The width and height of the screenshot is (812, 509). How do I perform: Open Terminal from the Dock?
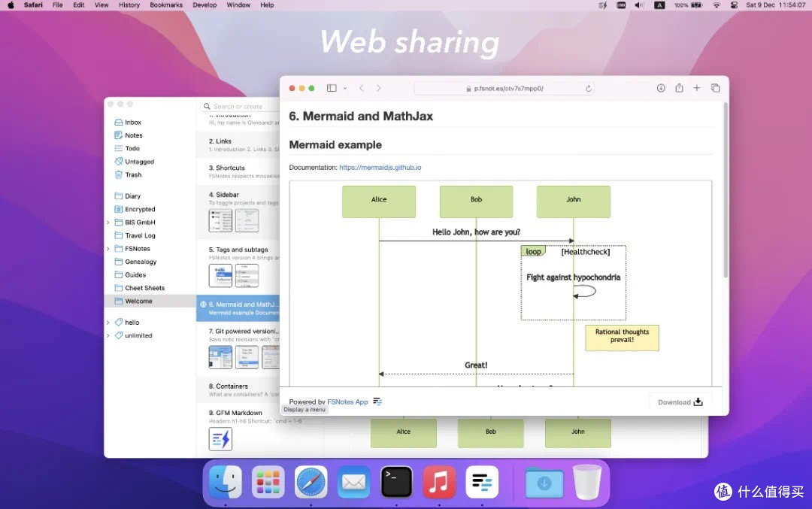(397, 482)
